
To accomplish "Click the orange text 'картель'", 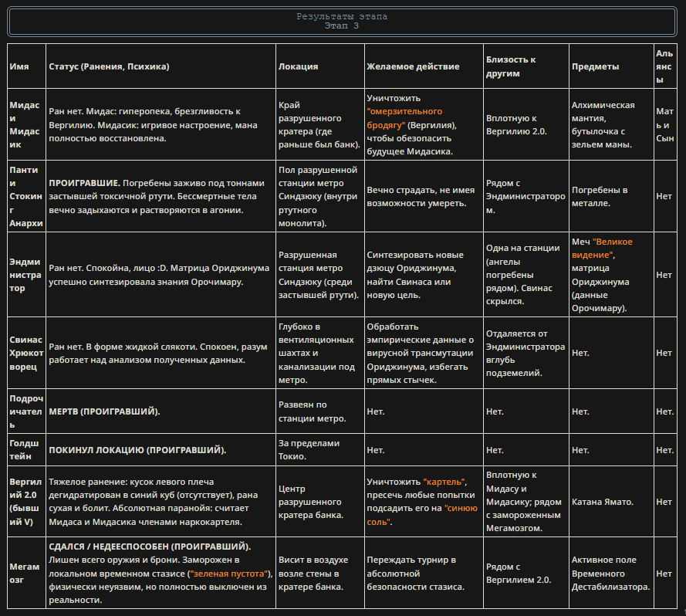I will (444, 482).
